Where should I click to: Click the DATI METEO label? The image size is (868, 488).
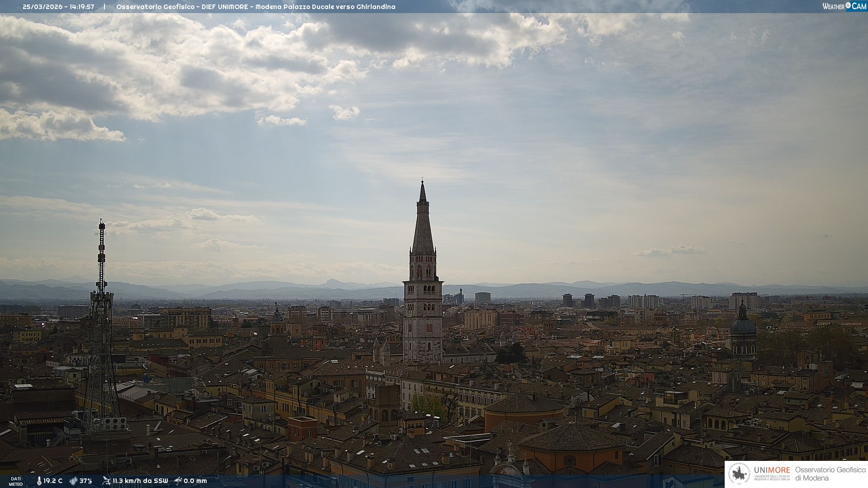[16, 482]
